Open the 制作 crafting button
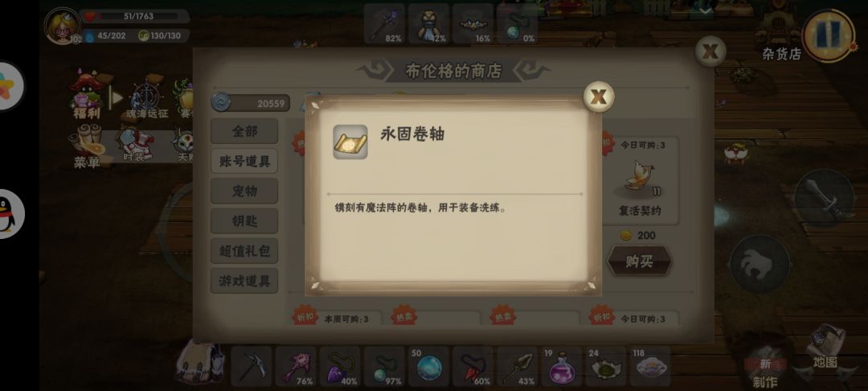The image size is (868, 391). coord(765,368)
